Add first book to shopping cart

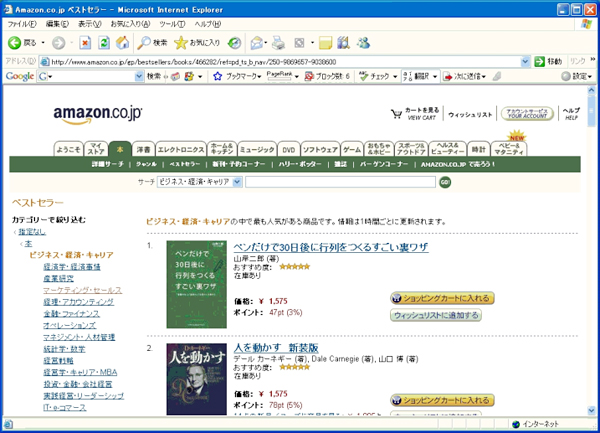442,298
